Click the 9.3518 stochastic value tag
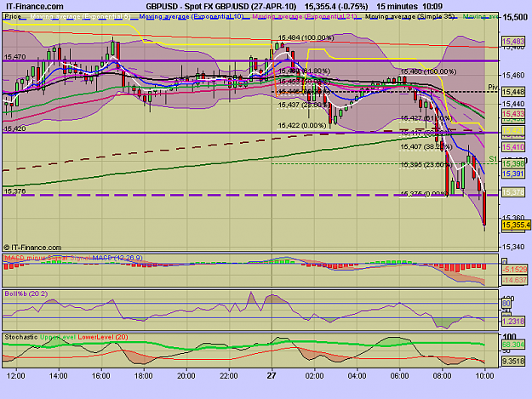This screenshot has width=532, height=399. point(513,361)
